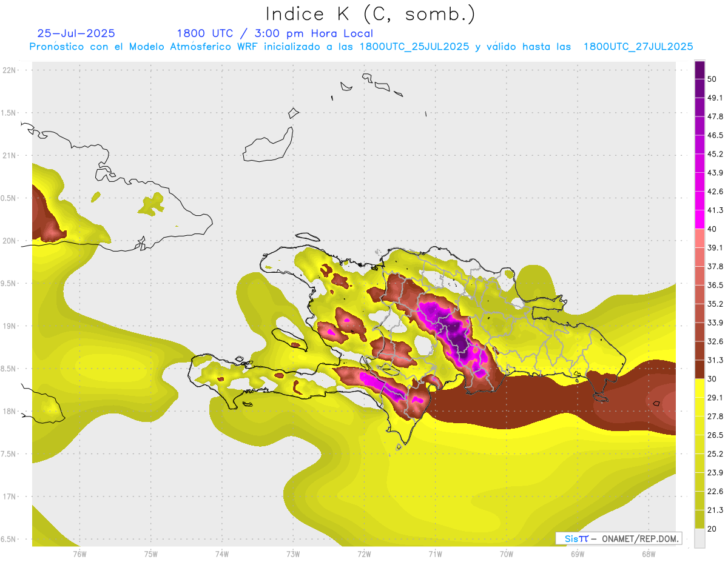This screenshot has width=728, height=562.
Task: Click the longitude label '73W'
Action: 293,554
